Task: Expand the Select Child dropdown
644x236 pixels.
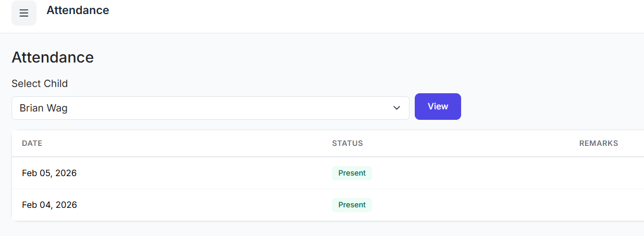Action: point(210,108)
